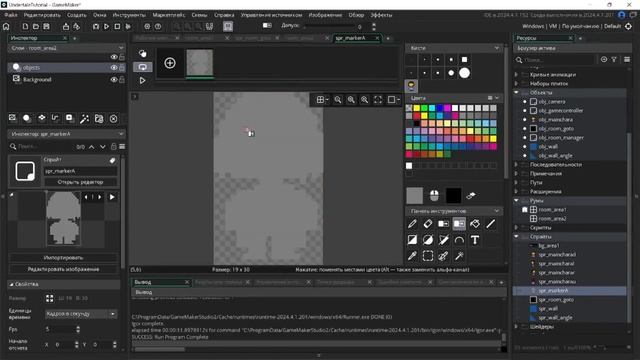This screenshot has height=360, width=640.
Task: Open the filter icon in the Asset browser
Action: [x=614, y=60]
